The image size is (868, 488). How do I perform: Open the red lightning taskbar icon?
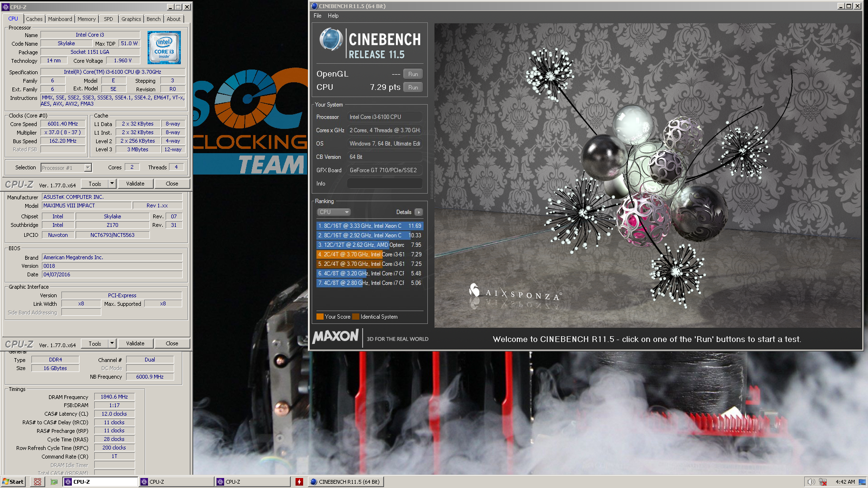pyautogui.click(x=299, y=482)
